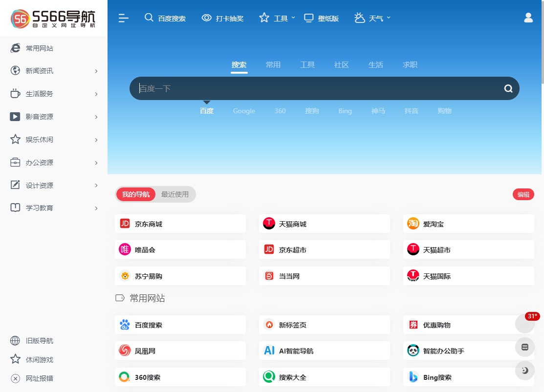Screen dimensions: 544x392
Task: Click the star icon beside 工具
Action: [264, 18]
